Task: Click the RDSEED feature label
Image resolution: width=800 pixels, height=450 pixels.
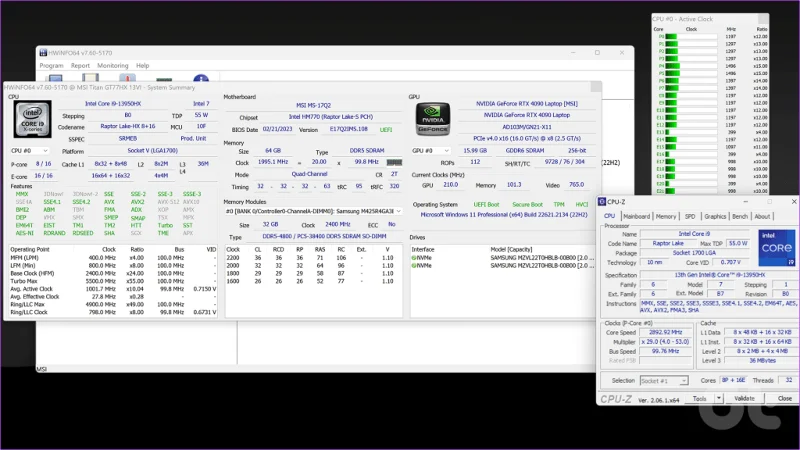Action: 83,233
